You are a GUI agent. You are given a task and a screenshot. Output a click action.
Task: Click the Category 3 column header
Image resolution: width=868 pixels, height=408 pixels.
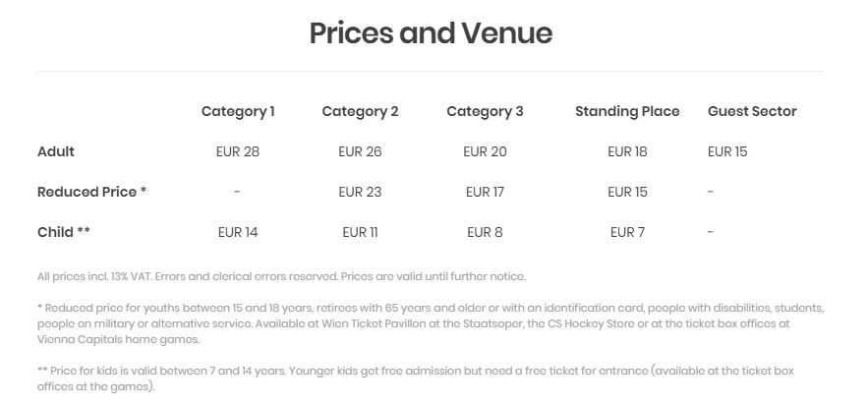coord(485,111)
